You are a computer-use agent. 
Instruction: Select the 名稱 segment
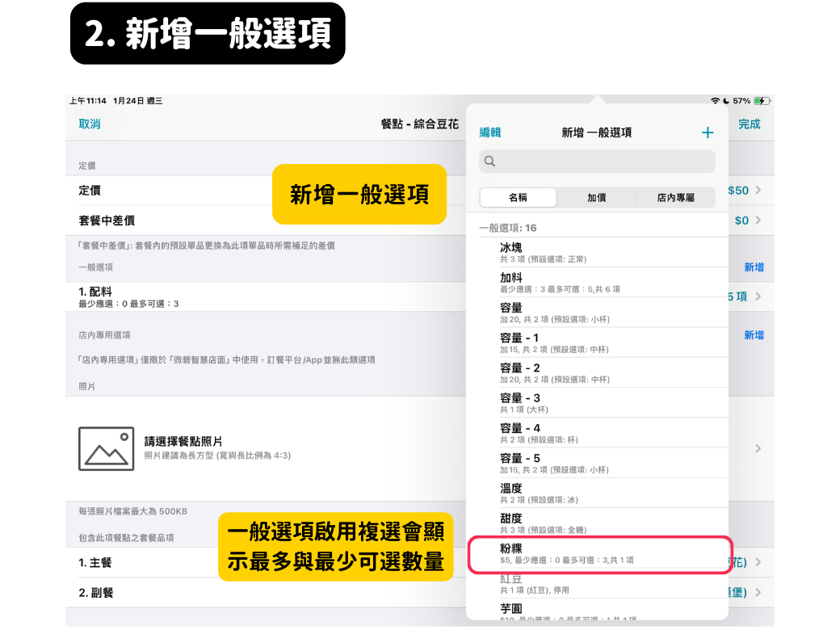pyautogui.click(x=518, y=198)
